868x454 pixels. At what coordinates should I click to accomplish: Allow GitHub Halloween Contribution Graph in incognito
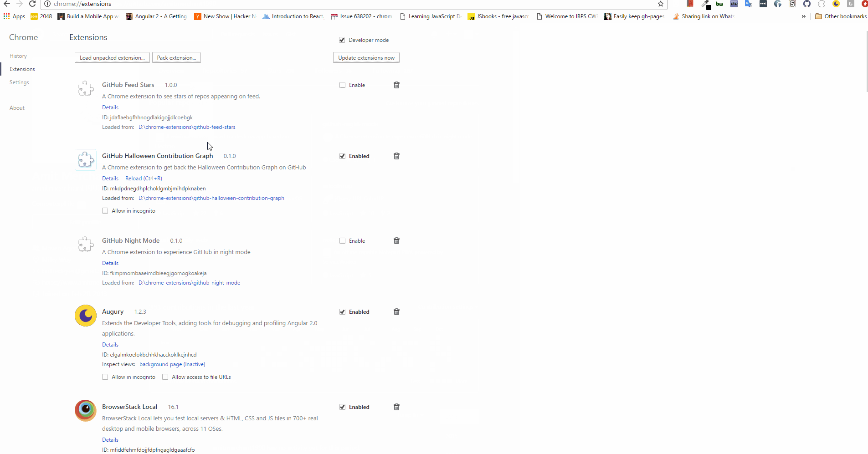click(x=105, y=211)
